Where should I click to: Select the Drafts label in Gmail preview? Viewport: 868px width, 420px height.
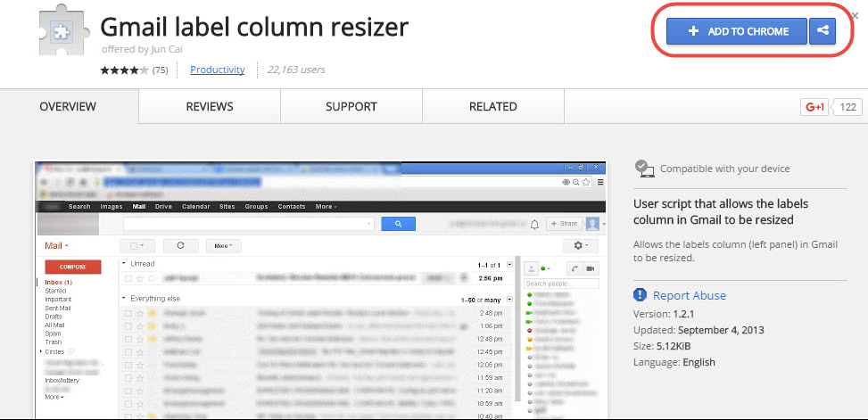click(x=54, y=317)
